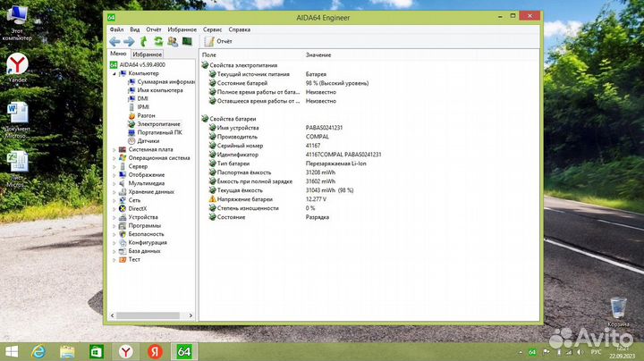Click warning icon beside Напряжение батареи
644x361 pixels.
pos(212,199)
